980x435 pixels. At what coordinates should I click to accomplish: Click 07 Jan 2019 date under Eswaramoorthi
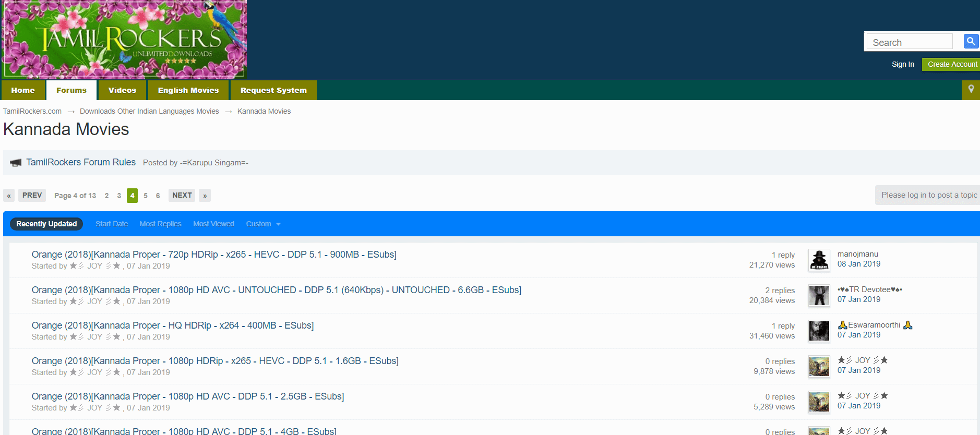(859, 335)
